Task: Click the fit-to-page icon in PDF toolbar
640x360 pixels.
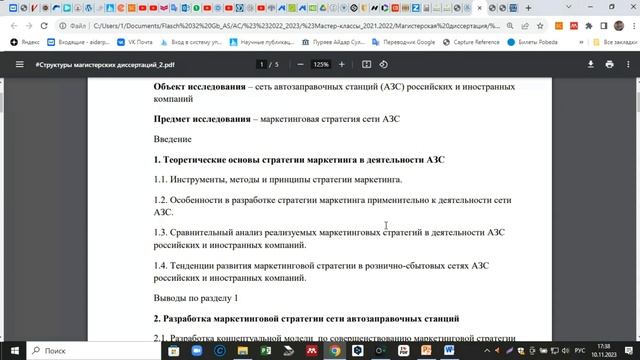Action: [367, 64]
